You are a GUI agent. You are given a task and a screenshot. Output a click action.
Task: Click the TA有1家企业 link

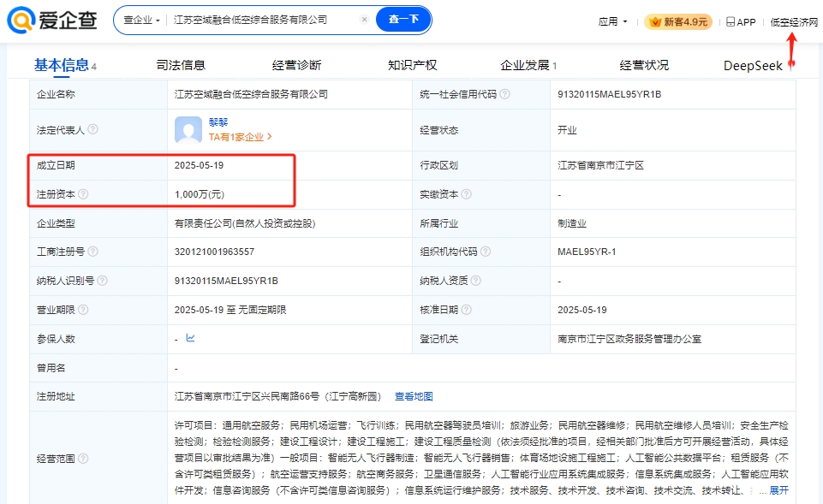(x=241, y=136)
